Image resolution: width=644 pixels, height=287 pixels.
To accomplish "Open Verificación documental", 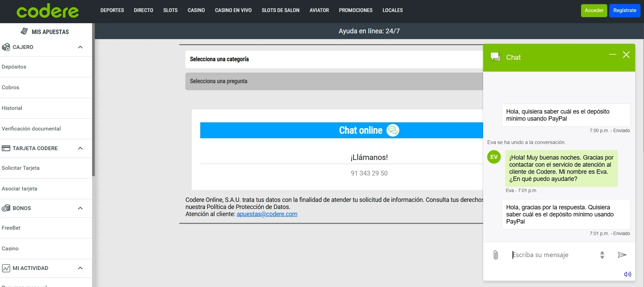I will (x=46, y=129).
